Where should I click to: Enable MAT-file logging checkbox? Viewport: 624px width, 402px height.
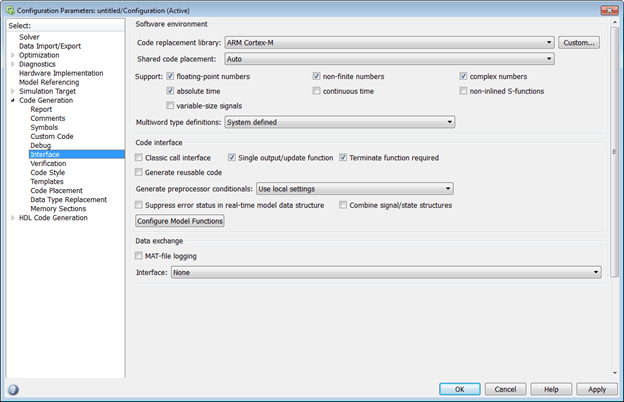click(139, 256)
